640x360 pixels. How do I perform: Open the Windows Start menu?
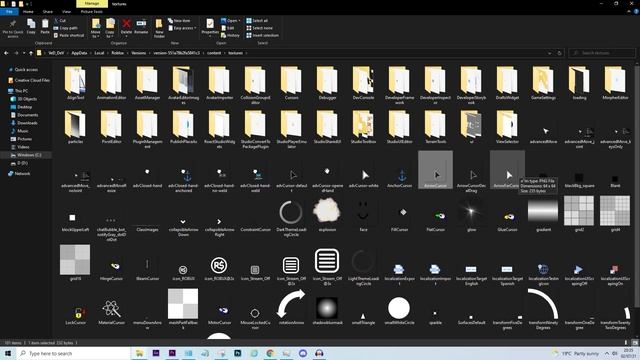(7, 353)
